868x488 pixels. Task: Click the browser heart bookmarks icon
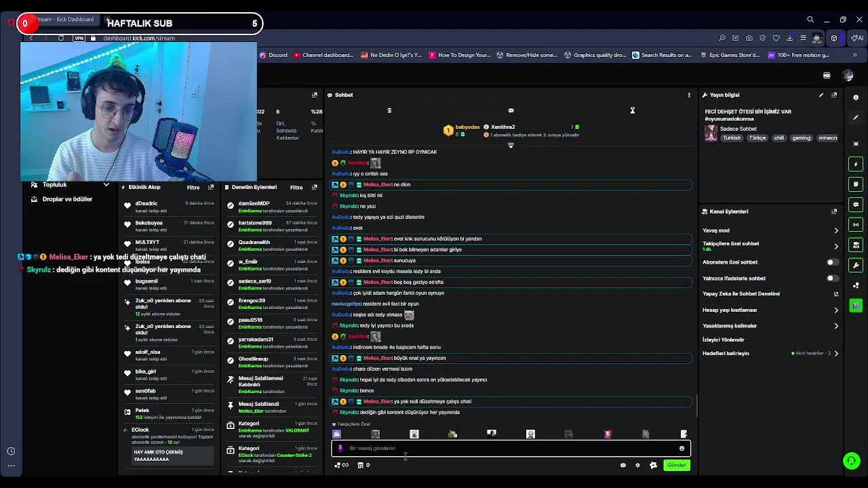click(x=776, y=38)
